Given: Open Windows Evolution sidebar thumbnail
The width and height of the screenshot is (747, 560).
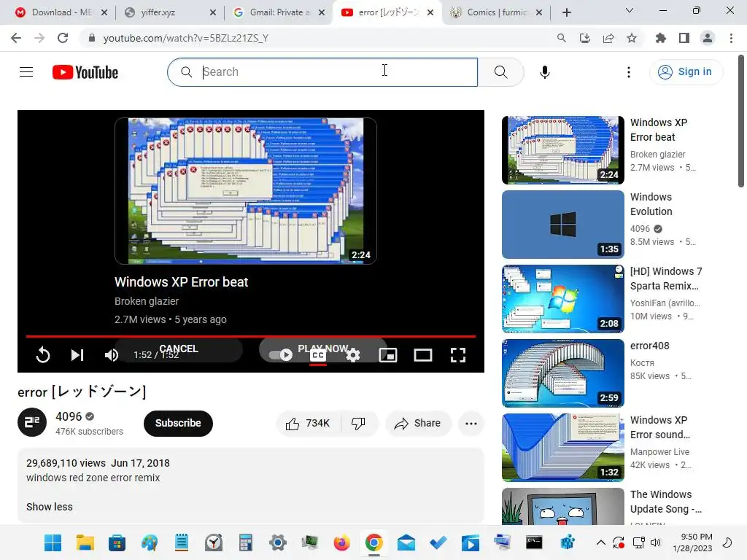Looking at the screenshot, I should click(x=563, y=225).
